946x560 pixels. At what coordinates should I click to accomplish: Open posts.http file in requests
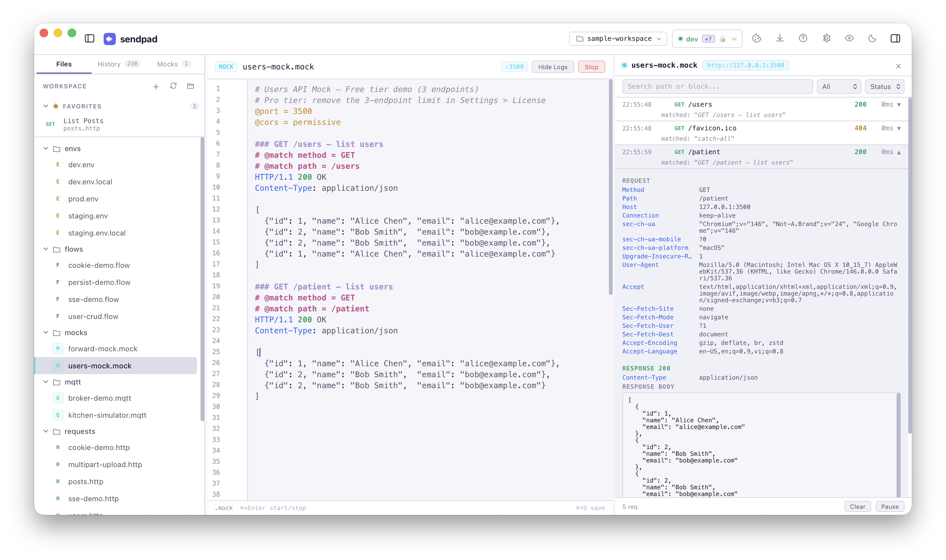[86, 481]
